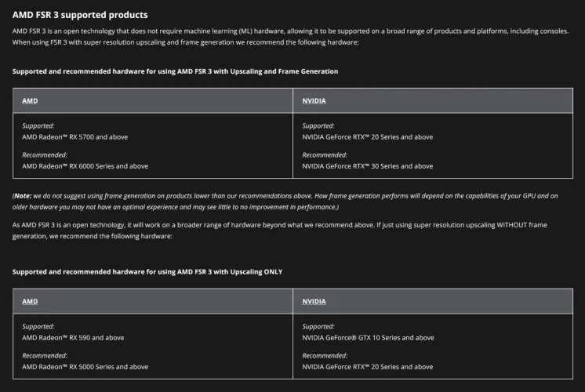Click "NVIDIA GeForce GTX 10 Series and above" entry
The width and height of the screenshot is (585, 392).
[x=368, y=338]
